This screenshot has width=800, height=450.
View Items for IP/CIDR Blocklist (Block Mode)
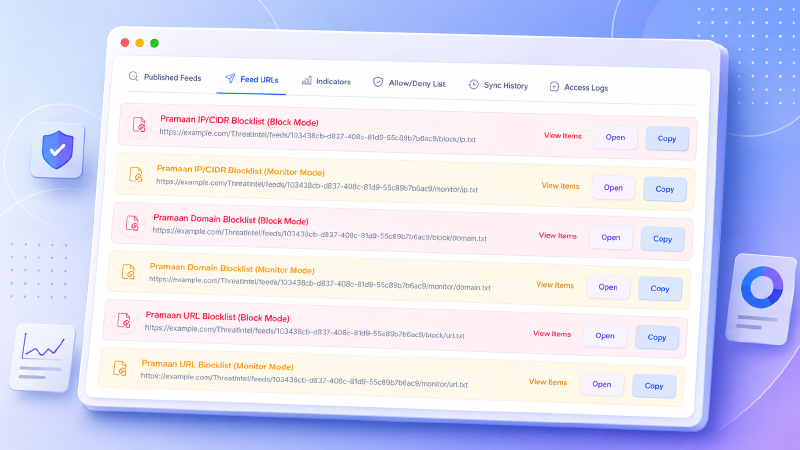pos(563,136)
